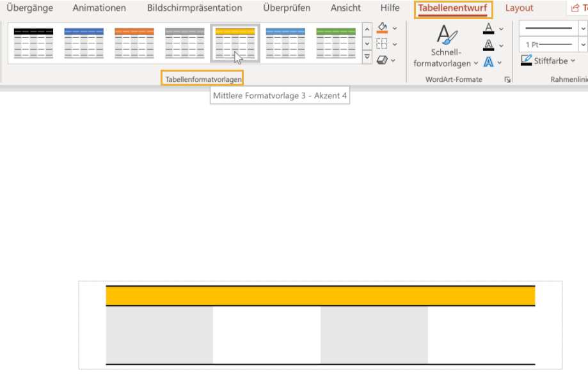Select the black table style thumbnail
Screen dimensions: 588x374
coord(33,43)
